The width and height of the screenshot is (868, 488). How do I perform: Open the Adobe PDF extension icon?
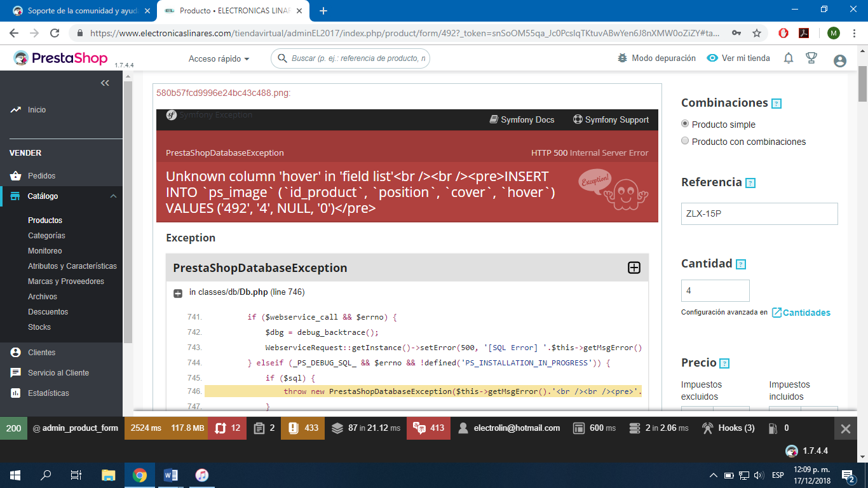pos(803,33)
